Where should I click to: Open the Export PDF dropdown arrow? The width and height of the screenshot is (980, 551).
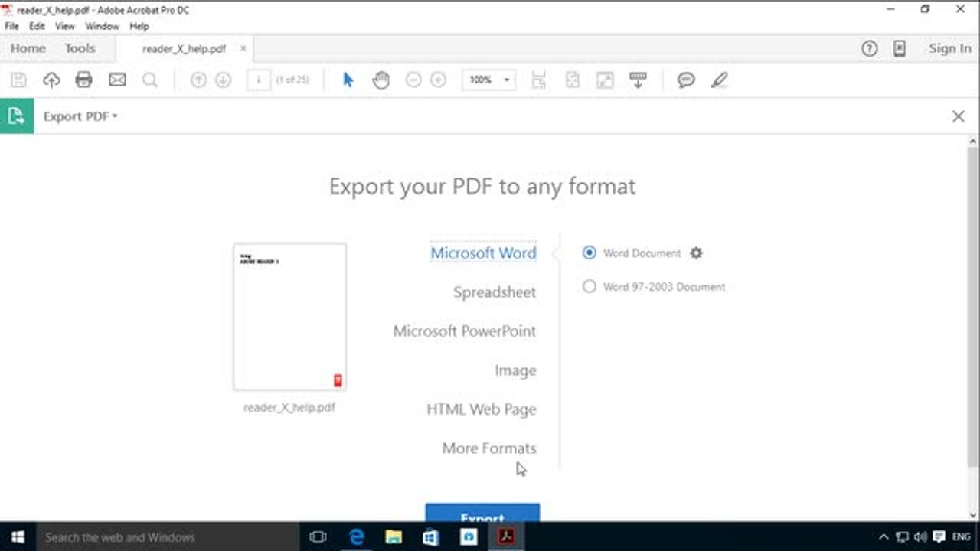(x=115, y=116)
